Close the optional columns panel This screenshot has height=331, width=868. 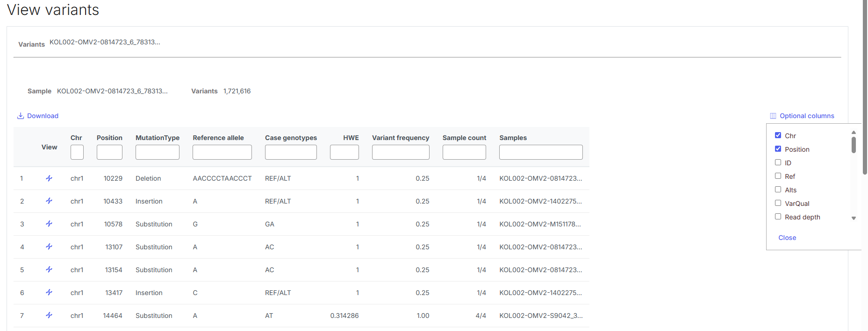click(x=787, y=238)
